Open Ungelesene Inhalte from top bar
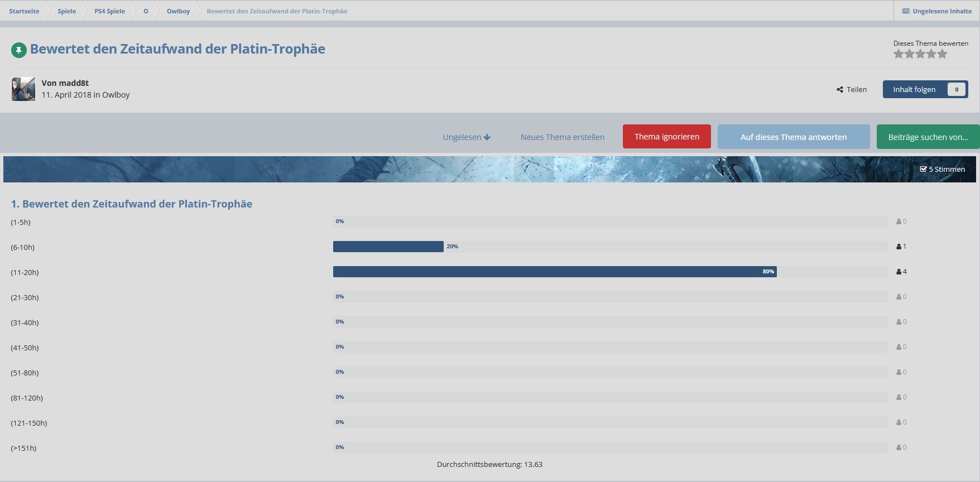The width and height of the screenshot is (980, 482). click(937, 11)
